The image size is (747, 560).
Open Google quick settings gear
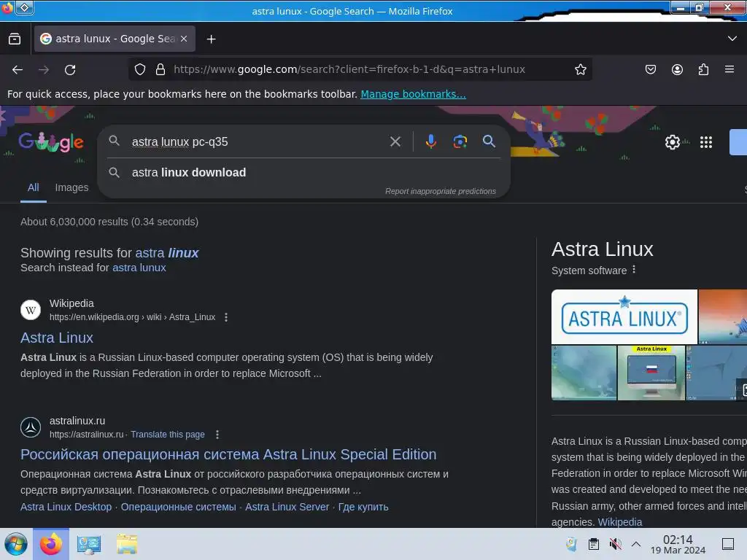[672, 142]
